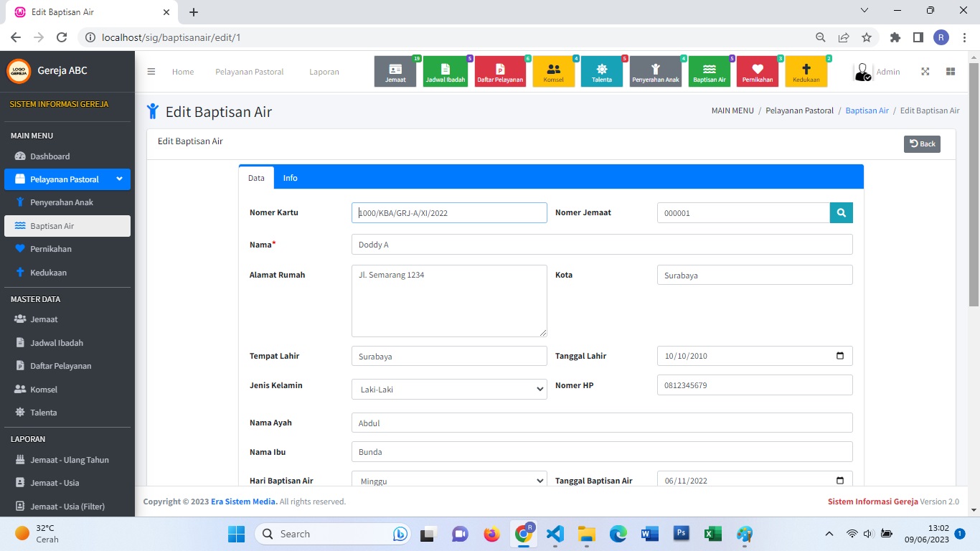Open the Pernikahan heart tile
The height and width of the screenshot is (551, 980).
coord(757,72)
